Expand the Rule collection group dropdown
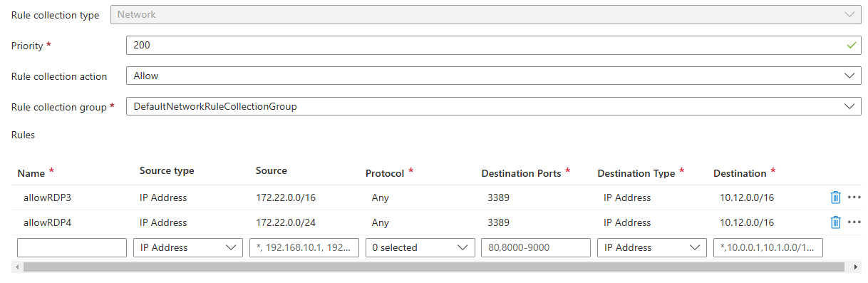Screen dimensions: 868x283 [x=493, y=106]
